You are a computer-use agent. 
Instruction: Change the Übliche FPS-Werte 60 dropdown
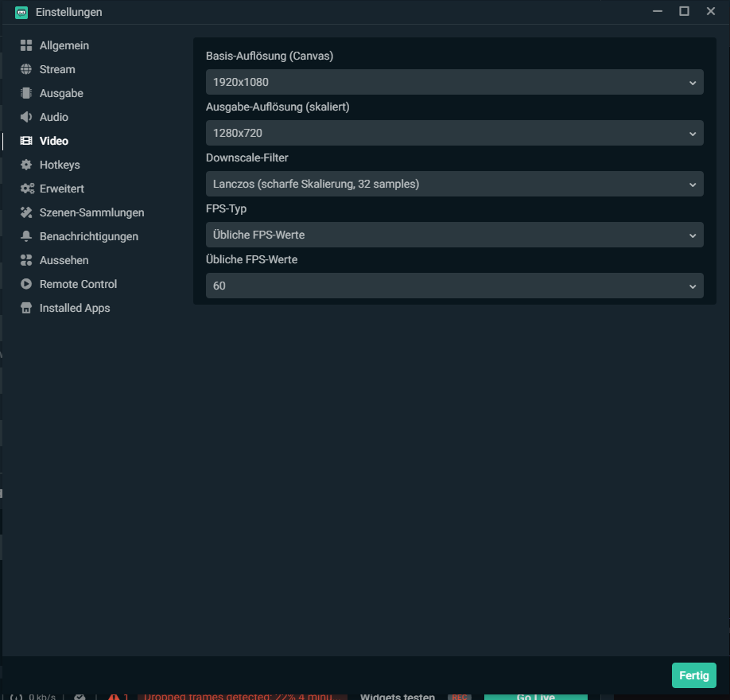click(454, 286)
